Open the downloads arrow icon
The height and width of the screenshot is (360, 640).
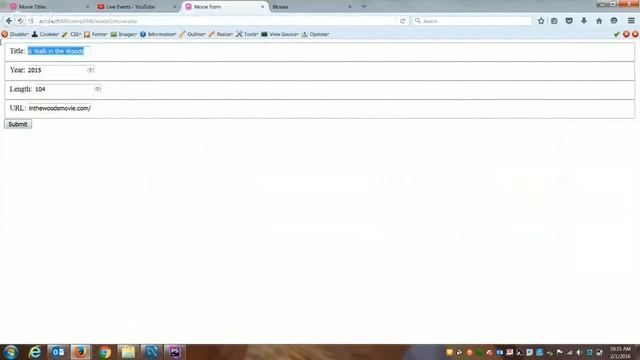(584, 21)
